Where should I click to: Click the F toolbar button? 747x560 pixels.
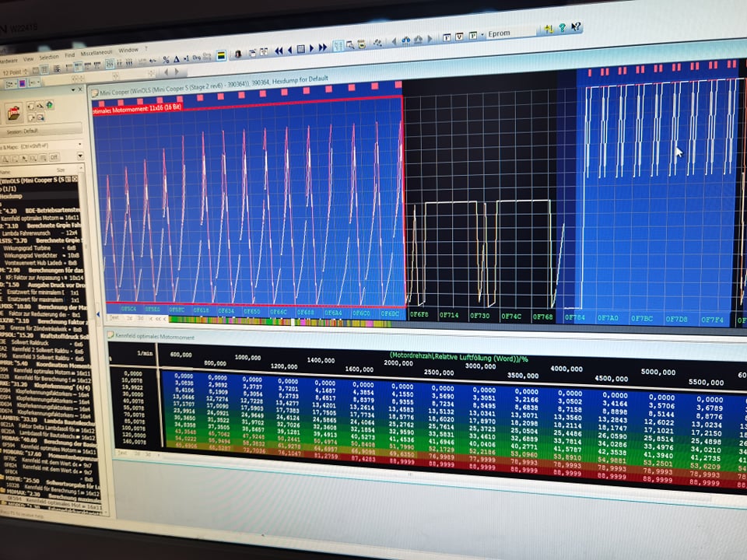coord(447,37)
